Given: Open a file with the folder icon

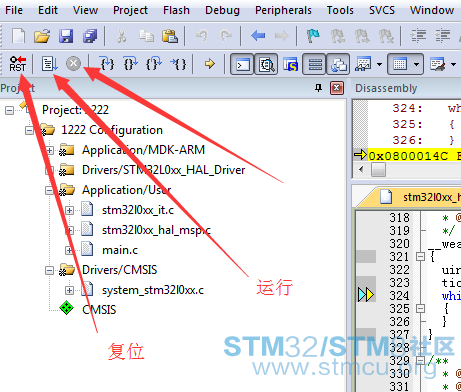Looking at the screenshot, I should click(42, 36).
